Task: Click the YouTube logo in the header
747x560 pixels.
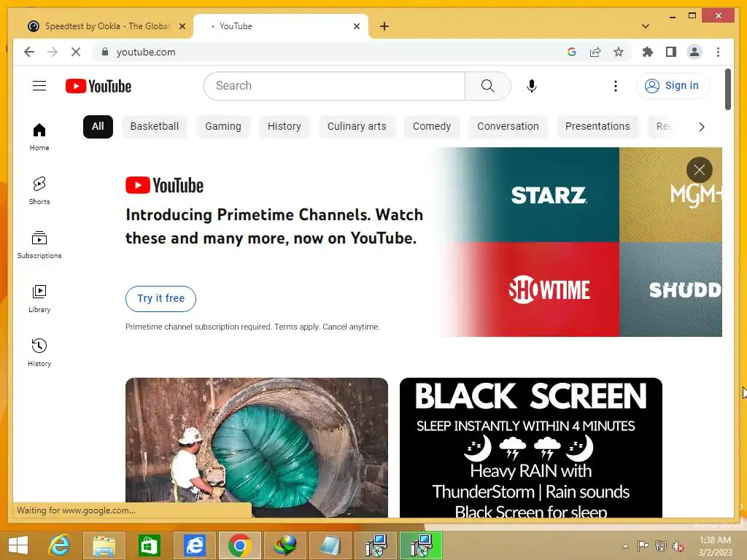Action: [98, 86]
